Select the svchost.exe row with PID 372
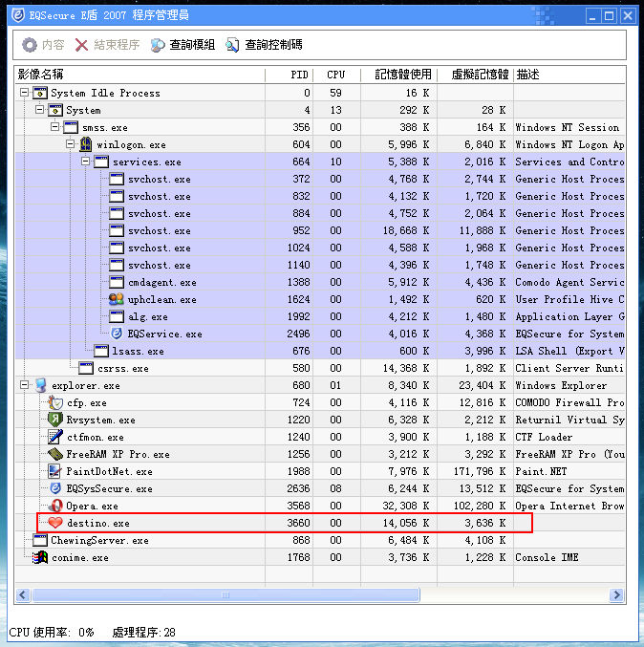 pos(320,179)
